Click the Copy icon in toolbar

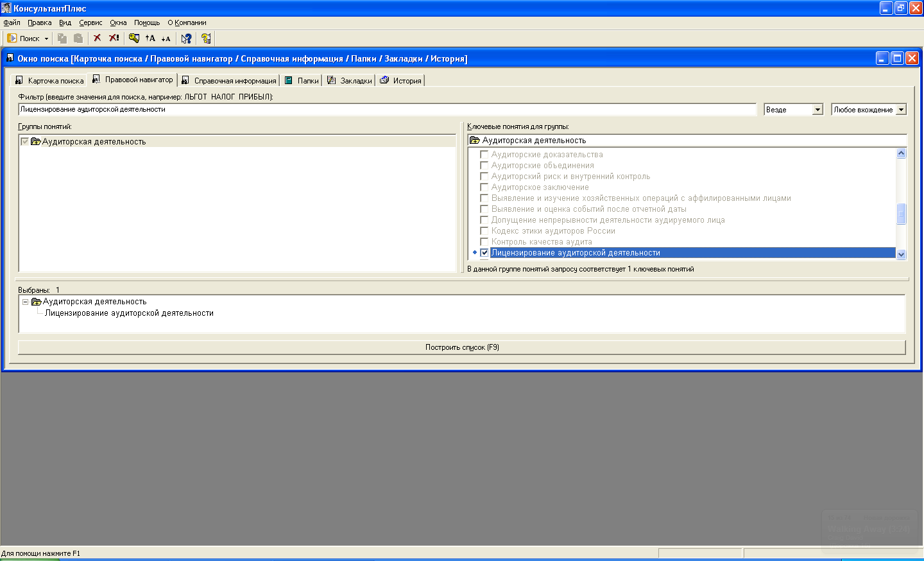[62, 39]
